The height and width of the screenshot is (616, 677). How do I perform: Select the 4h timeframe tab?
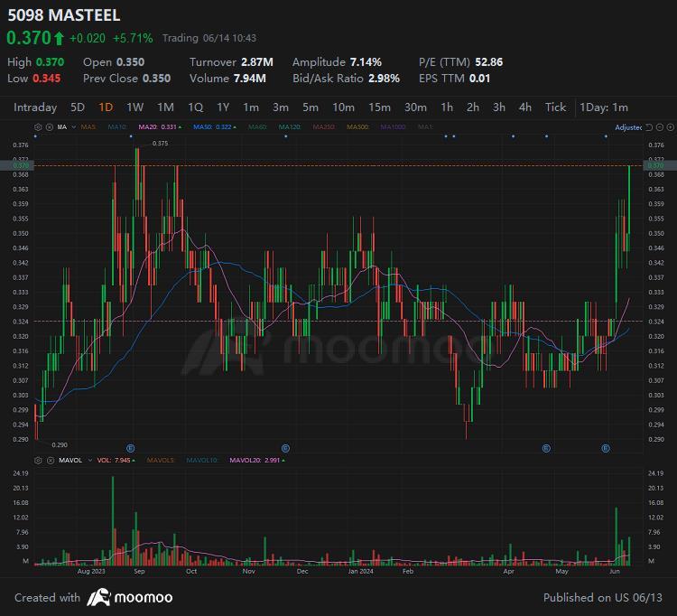point(525,107)
